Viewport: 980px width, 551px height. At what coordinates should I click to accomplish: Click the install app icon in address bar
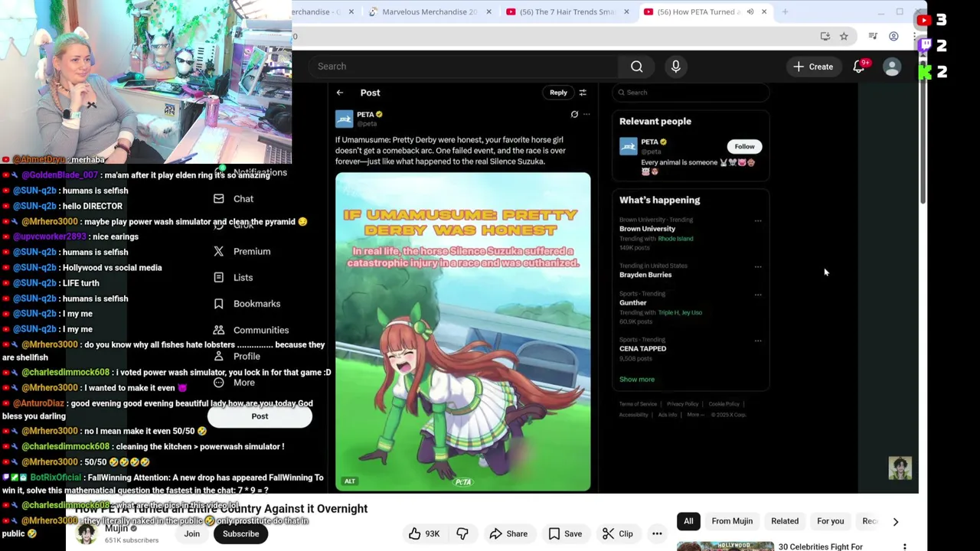[825, 36]
